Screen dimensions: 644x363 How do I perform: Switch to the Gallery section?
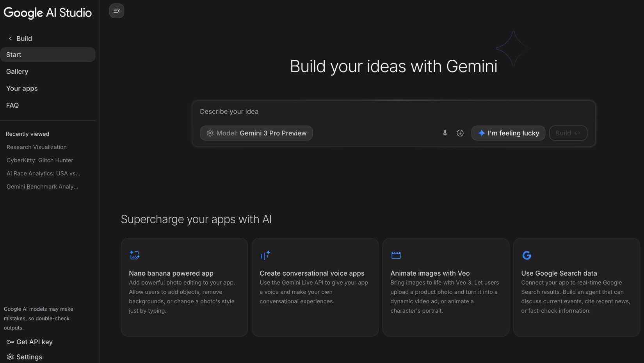click(x=17, y=71)
